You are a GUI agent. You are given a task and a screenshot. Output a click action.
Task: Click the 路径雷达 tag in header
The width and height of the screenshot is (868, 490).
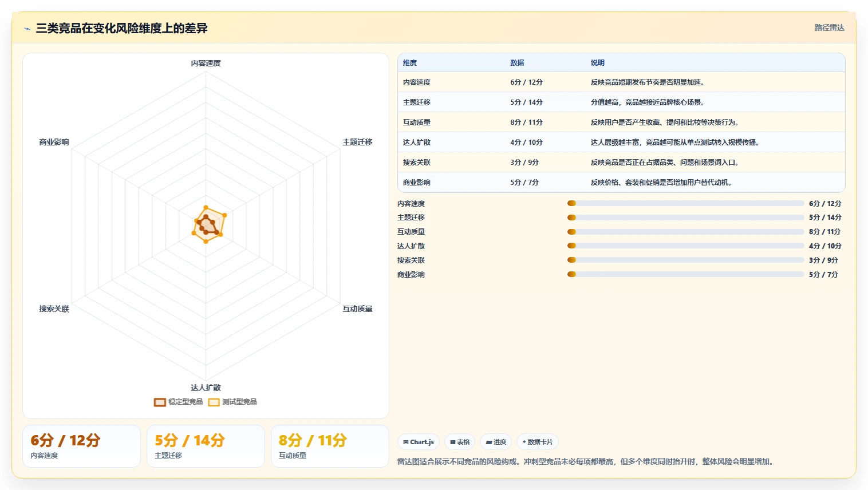(x=829, y=27)
